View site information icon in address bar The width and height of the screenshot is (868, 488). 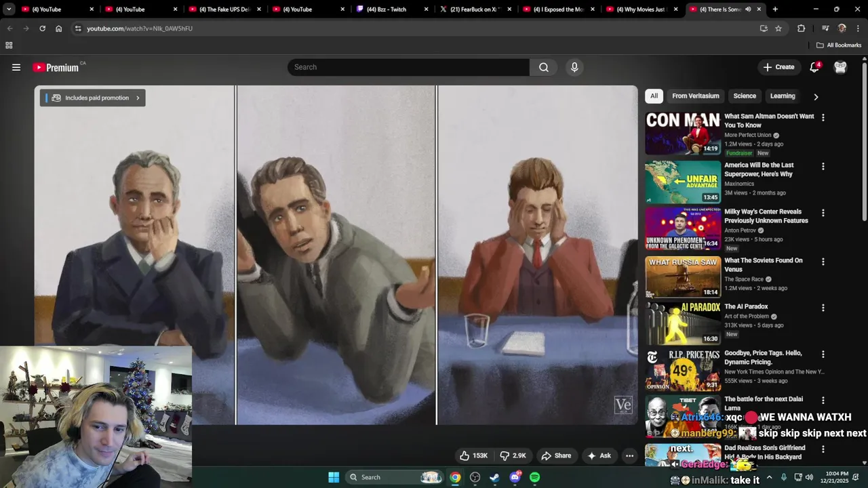coord(78,28)
